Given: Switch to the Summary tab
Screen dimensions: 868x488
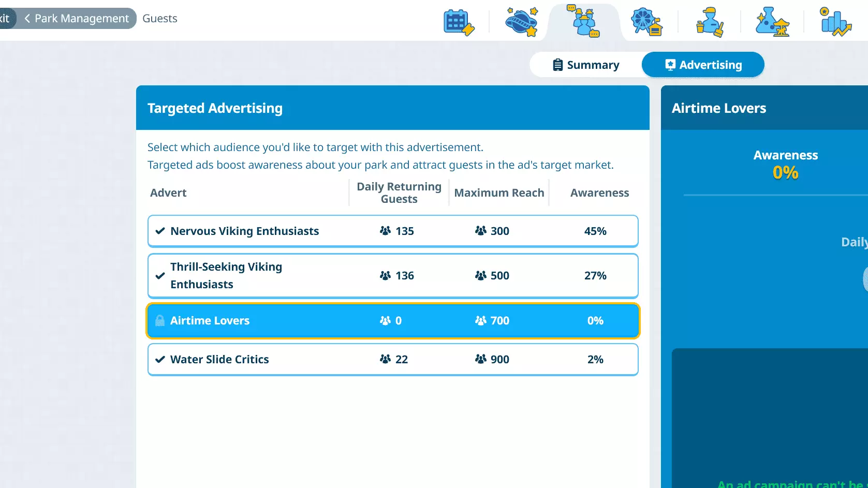Looking at the screenshot, I should coord(586,65).
